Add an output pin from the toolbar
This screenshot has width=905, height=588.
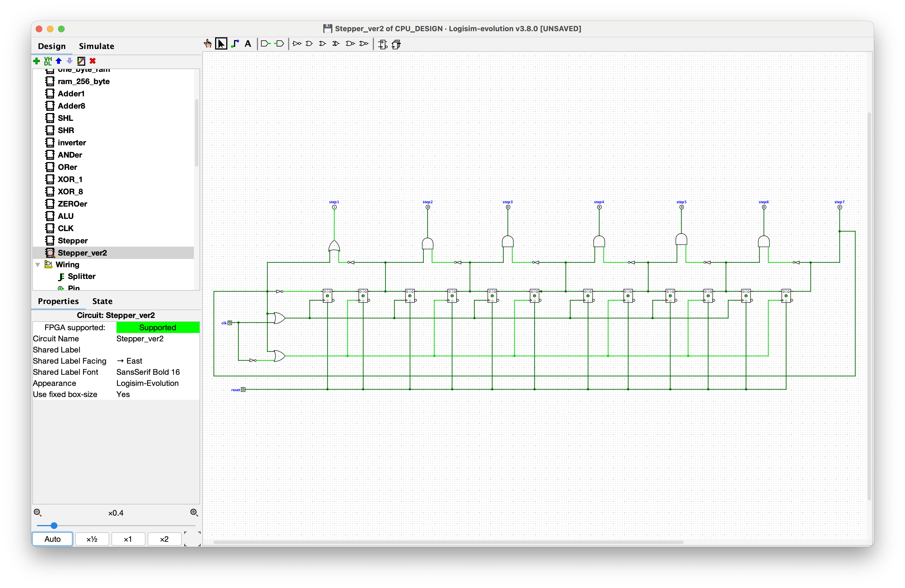[x=279, y=44]
